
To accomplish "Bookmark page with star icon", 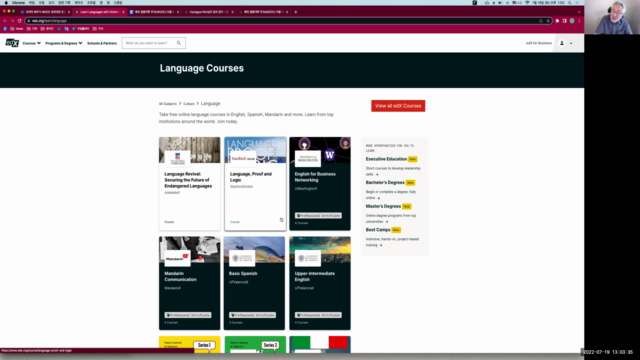I will pyautogui.click(x=548, y=21).
